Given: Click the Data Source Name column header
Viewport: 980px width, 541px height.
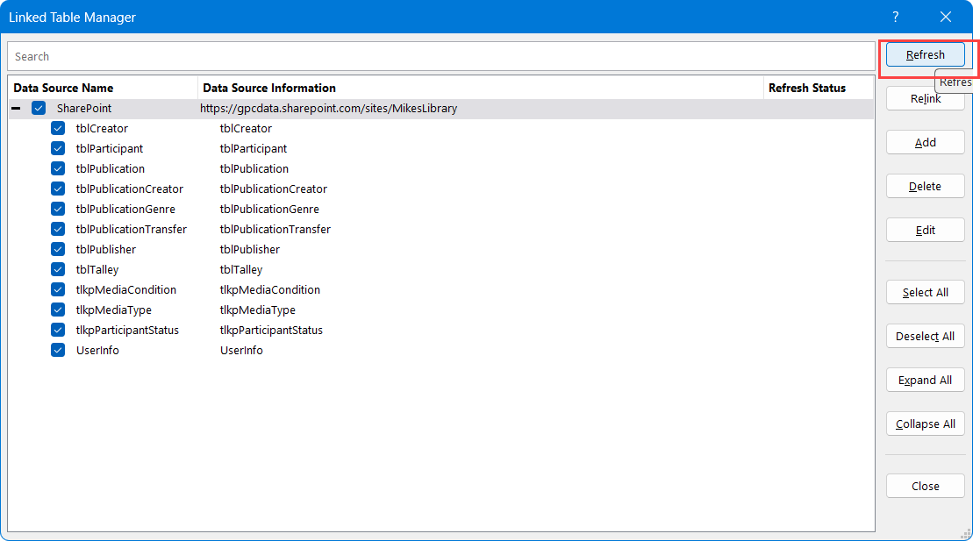Looking at the screenshot, I should click(x=104, y=88).
